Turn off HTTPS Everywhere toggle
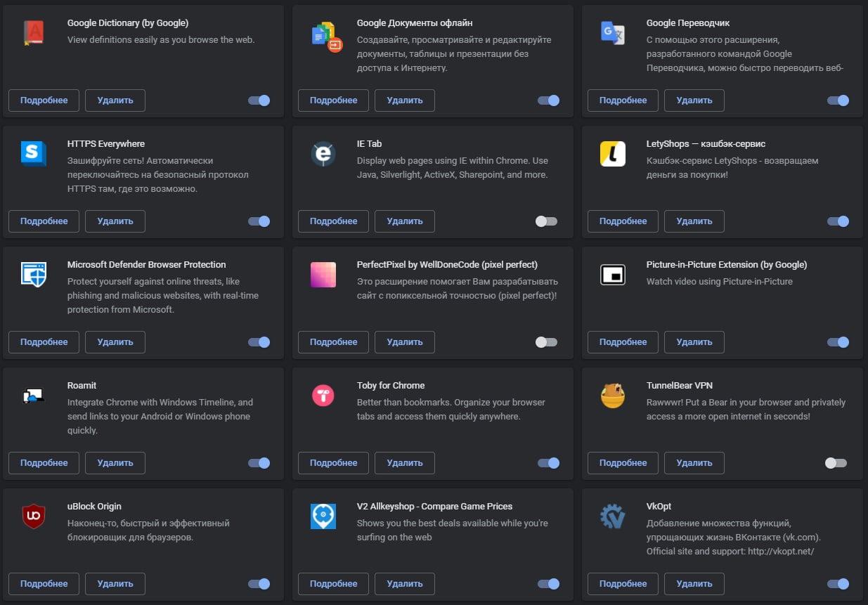Viewport: 868px width, 605px height. [259, 221]
